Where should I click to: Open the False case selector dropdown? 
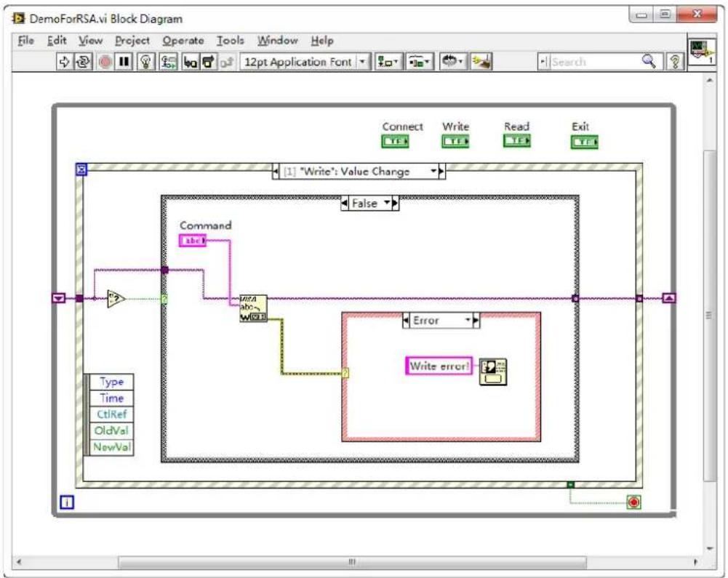[x=386, y=203]
